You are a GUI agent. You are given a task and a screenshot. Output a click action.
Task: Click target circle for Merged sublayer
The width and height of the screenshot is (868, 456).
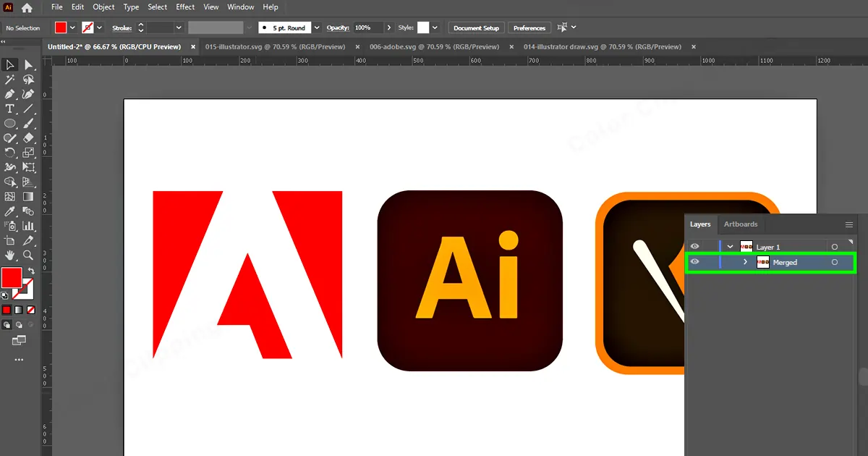pyautogui.click(x=834, y=262)
